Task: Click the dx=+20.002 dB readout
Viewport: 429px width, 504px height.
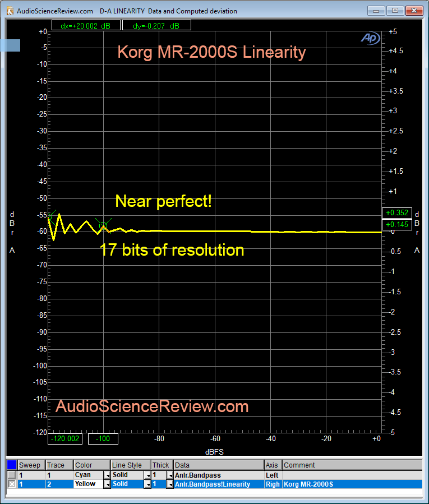Action: [86, 25]
